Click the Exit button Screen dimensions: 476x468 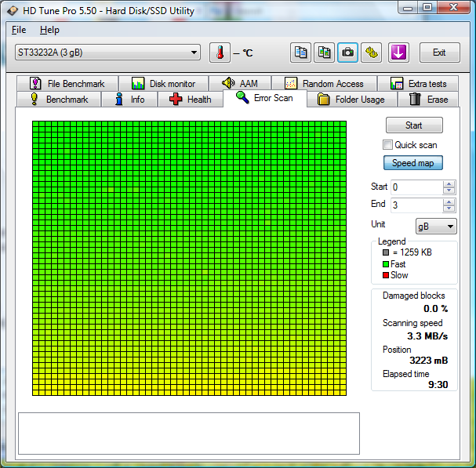(x=440, y=53)
